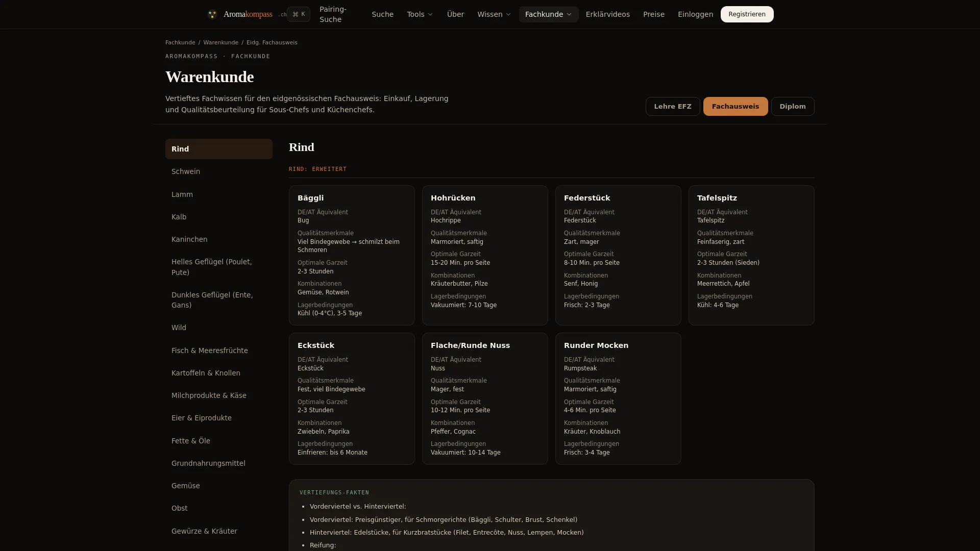This screenshot has height=551, width=980.
Task: Expand the Fachkunde dropdown menu
Action: tap(548, 14)
